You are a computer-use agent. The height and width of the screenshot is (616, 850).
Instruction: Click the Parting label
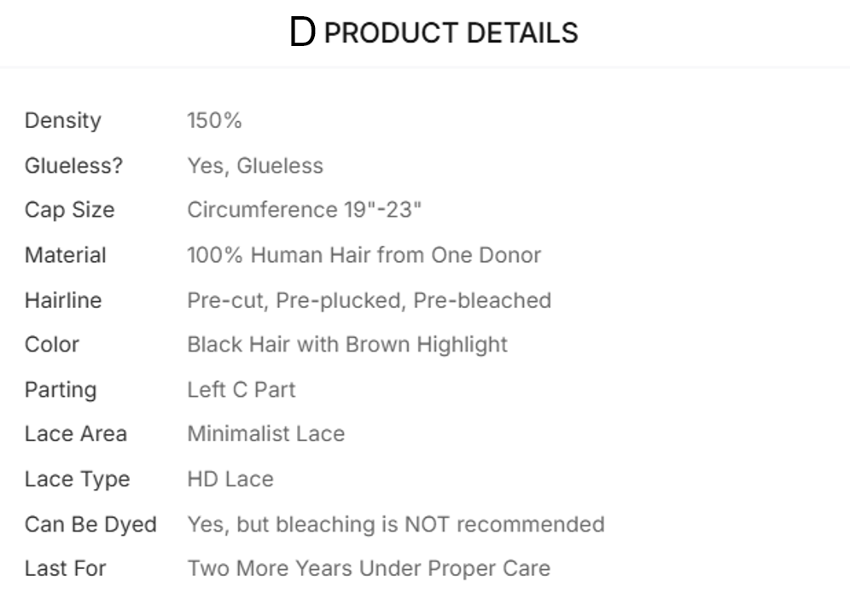click(61, 390)
